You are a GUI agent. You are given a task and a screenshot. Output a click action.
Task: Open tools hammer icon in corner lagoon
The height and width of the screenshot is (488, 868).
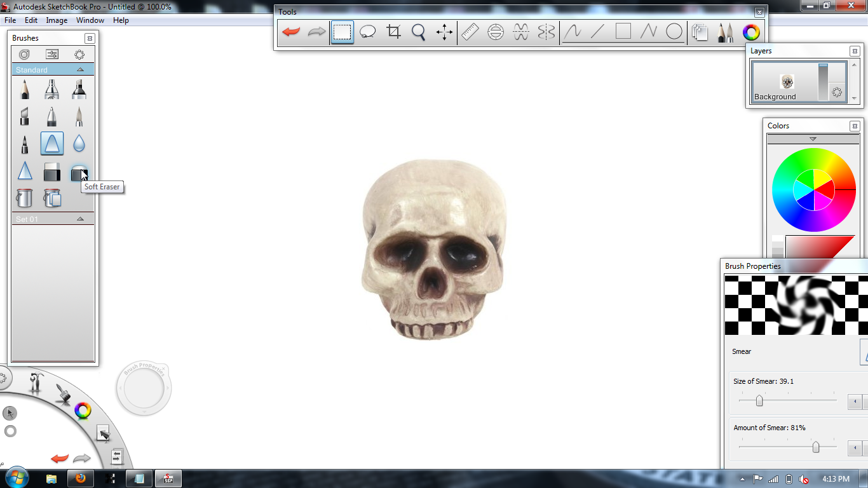37,383
